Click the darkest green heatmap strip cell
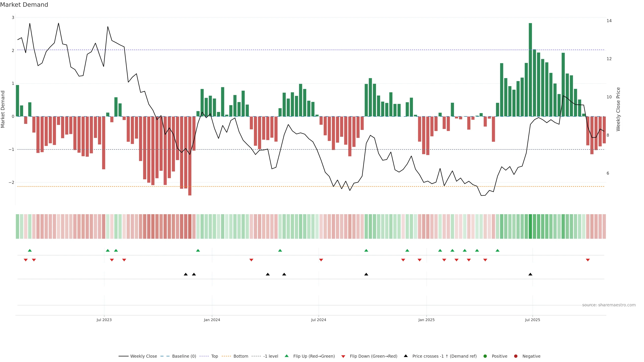The image size is (644, 362). [530, 226]
